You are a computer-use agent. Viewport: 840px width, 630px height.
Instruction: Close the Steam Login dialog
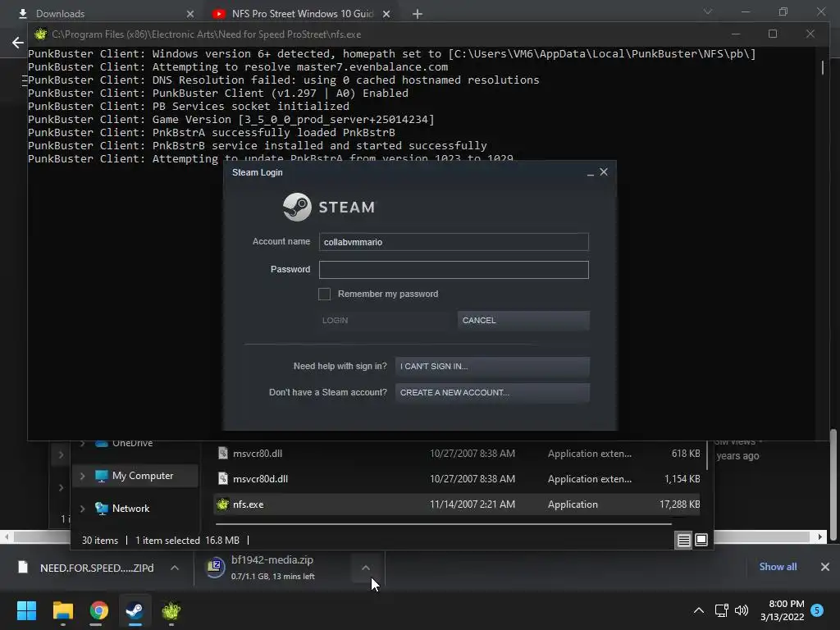pos(604,172)
